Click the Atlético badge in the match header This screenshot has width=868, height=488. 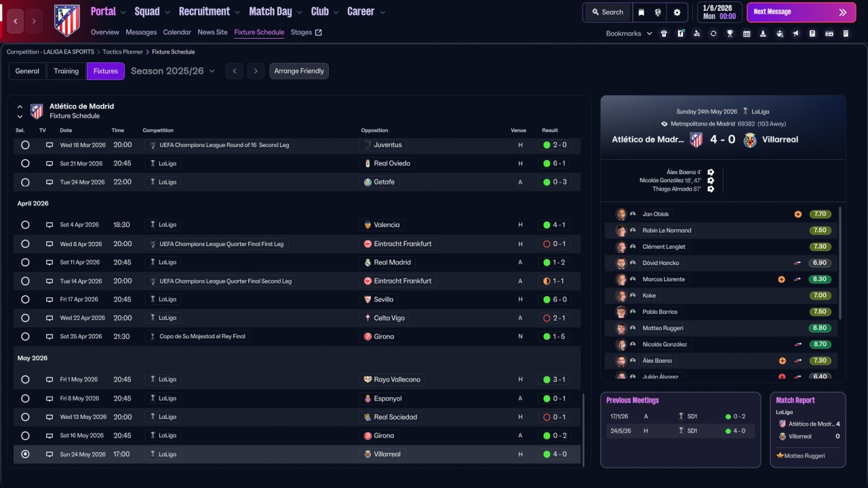point(696,140)
